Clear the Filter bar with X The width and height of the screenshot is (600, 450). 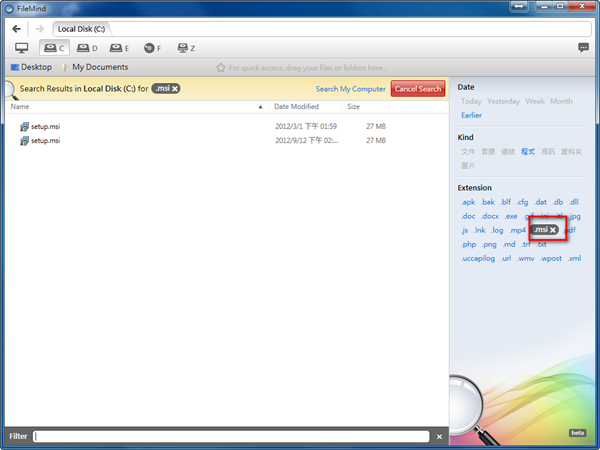(439, 437)
